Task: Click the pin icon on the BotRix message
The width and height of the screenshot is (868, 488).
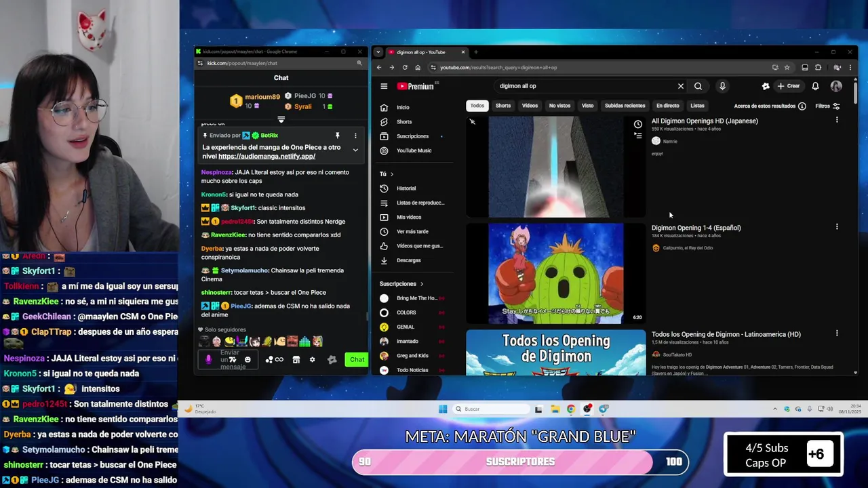Action: point(337,136)
